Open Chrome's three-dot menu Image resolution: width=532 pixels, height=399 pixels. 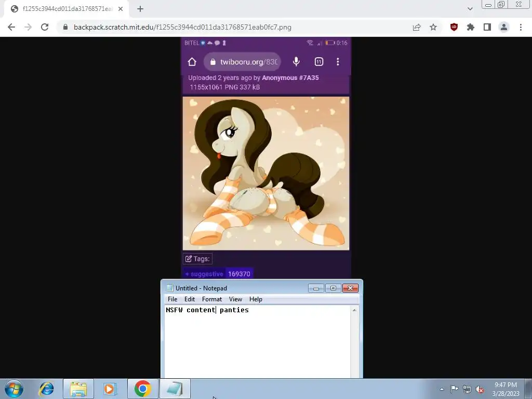521,27
